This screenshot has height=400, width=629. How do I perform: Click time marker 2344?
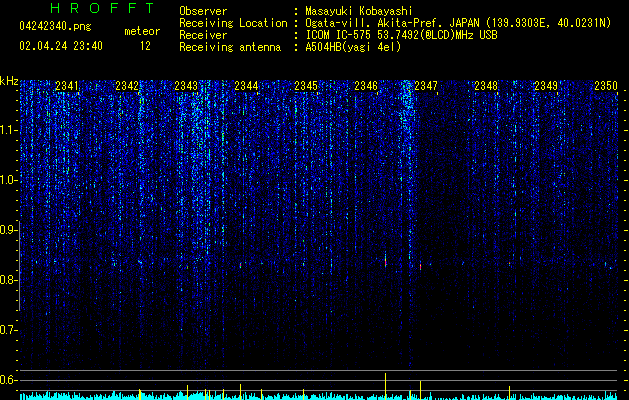(246, 86)
